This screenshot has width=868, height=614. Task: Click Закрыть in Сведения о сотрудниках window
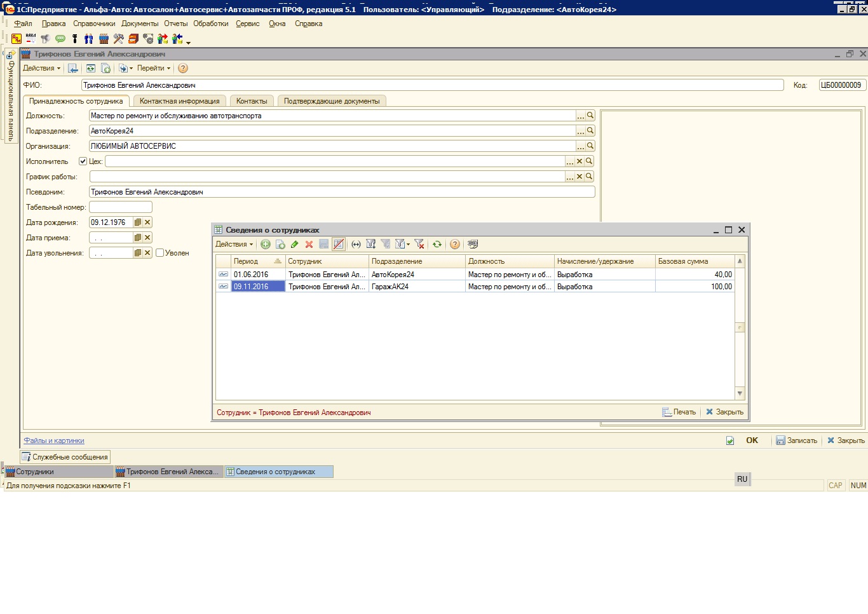pyautogui.click(x=725, y=412)
